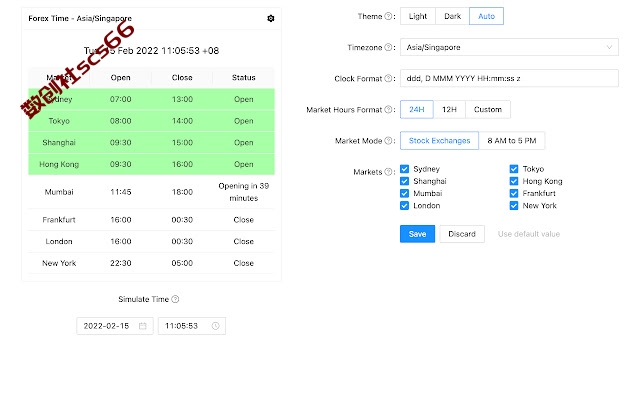Uncheck the London market checkbox
640x400 pixels.
(404, 206)
